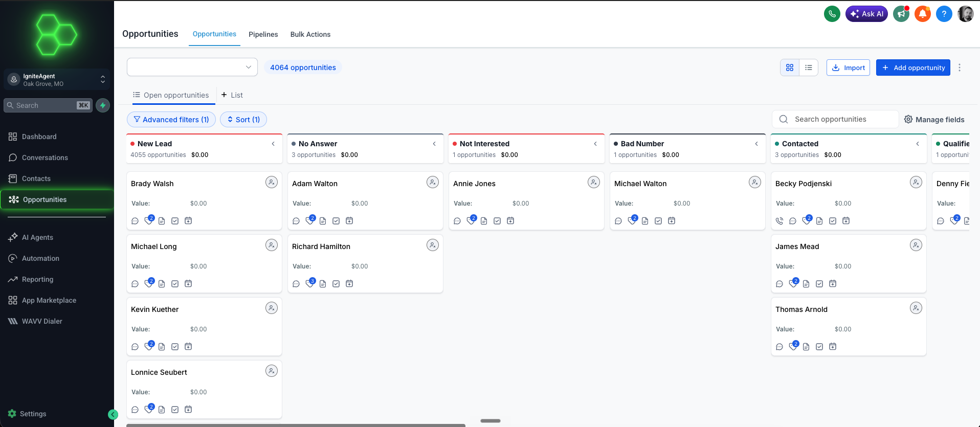This screenshot has height=427, width=980.
Task: Click the sidebar Search box
Action: [x=48, y=105]
